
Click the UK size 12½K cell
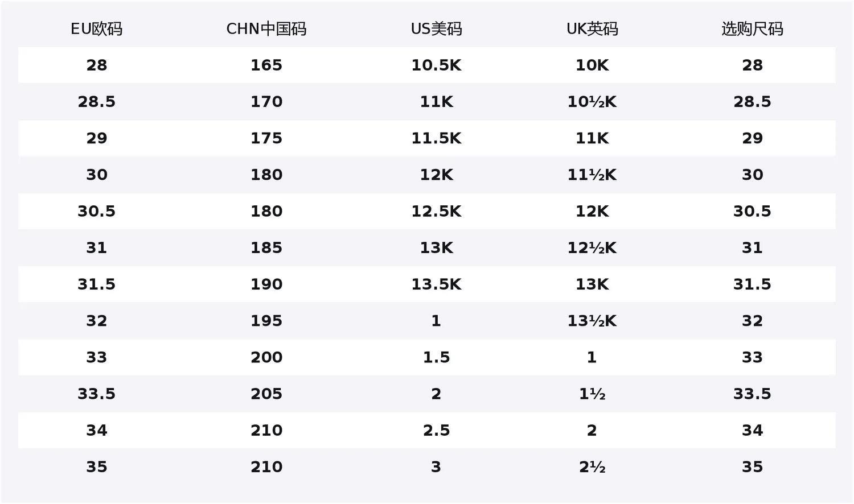point(592,248)
